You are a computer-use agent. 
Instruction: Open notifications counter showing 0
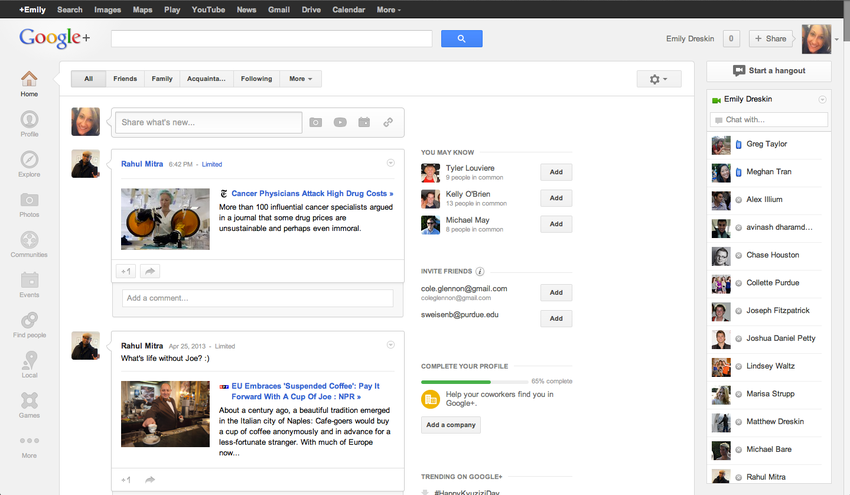pos(731,38)
